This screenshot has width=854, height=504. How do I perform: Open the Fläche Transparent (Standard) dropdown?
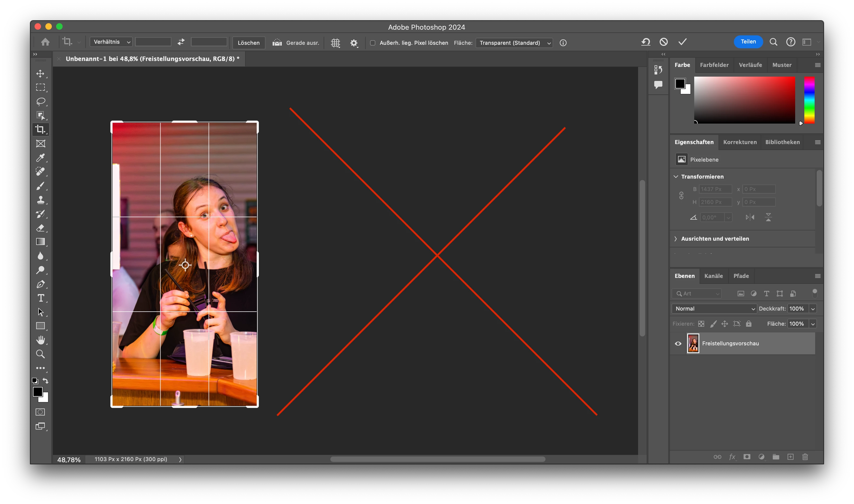click(514, 43)
